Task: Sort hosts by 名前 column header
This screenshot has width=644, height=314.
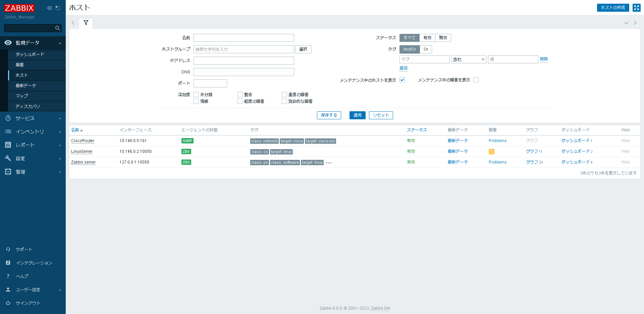Action: click(77, 130)
